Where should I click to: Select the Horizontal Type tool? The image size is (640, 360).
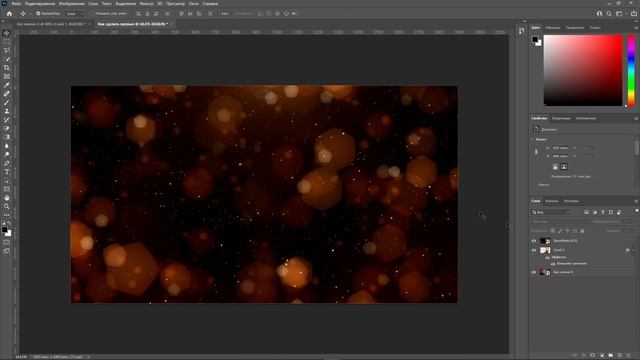[7, 172]
